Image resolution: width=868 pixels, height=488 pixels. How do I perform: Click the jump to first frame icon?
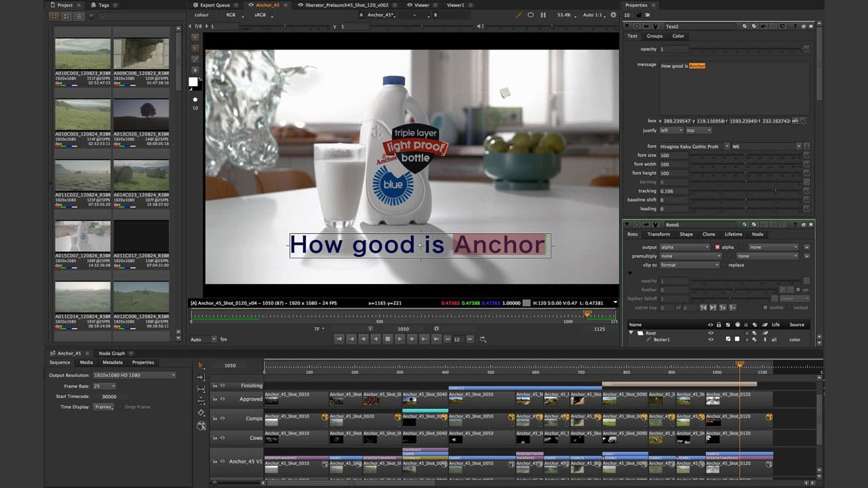coord(351,339)
